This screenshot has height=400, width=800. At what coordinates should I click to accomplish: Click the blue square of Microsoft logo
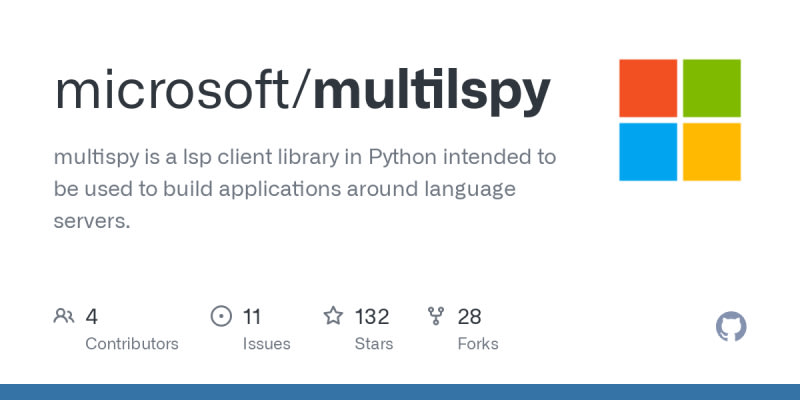pos(648,151)
